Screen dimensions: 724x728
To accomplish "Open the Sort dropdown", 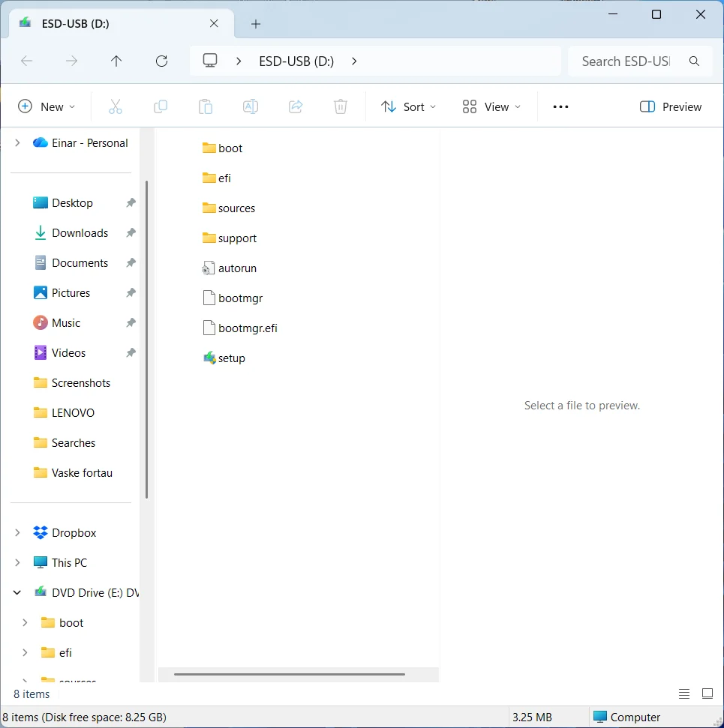I will point(409,106).
